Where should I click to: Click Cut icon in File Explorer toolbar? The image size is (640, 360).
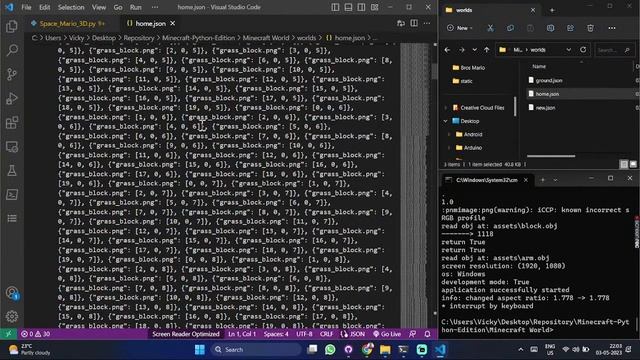(490, 28)
